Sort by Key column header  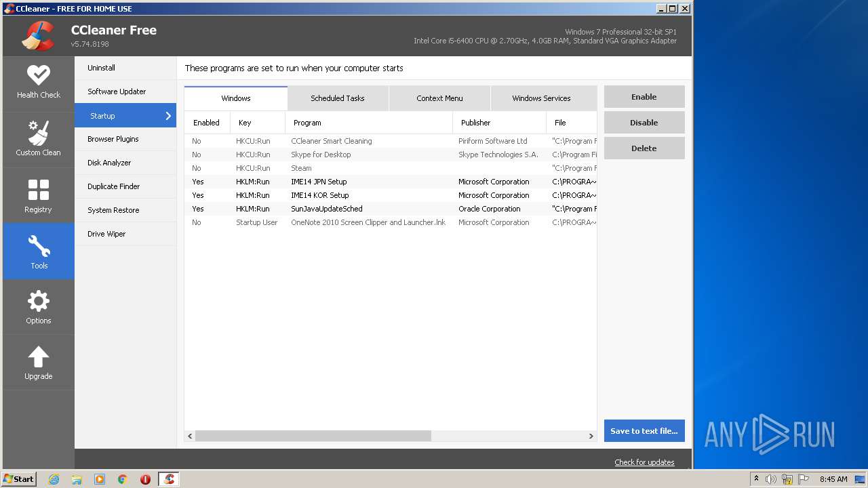point(258,123)
